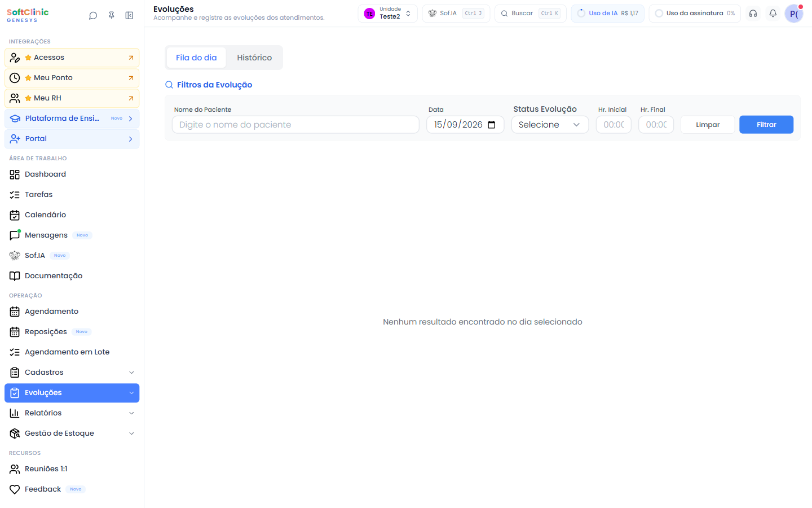
Task: Open the chat bubble icon in sidebar header
Action: click(93, 16)
